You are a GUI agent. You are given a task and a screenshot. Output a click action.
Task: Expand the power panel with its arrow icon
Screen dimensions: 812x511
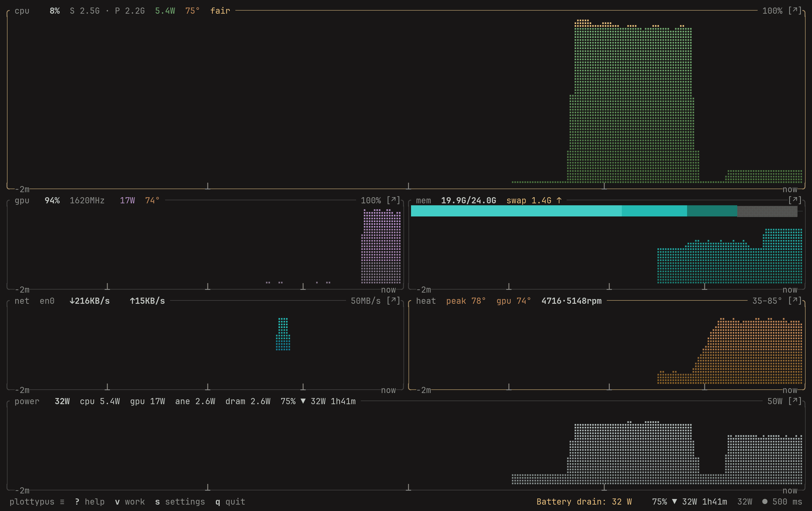point(795,401)
